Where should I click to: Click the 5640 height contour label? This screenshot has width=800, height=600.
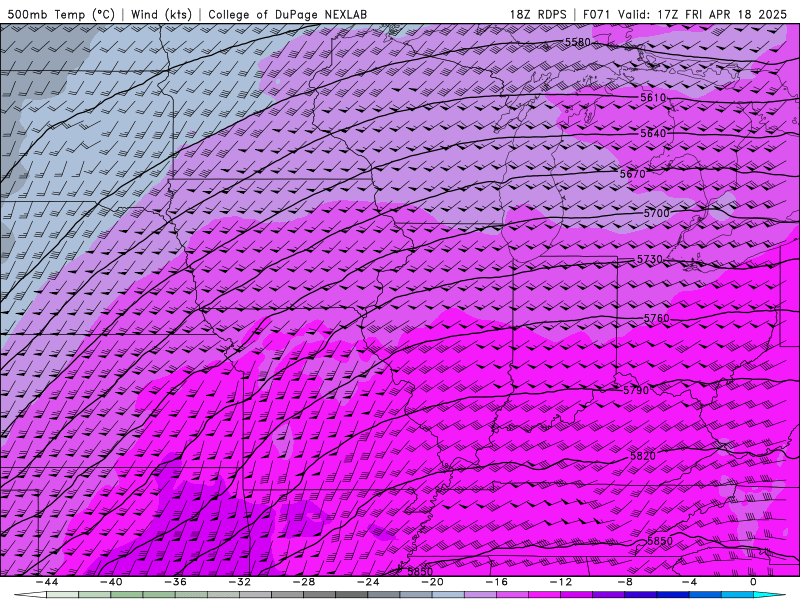click(x=653, y=133)
